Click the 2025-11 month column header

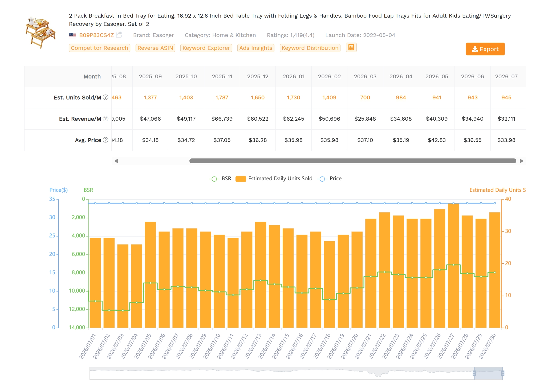pyautogui.click(x=222, y=76)
